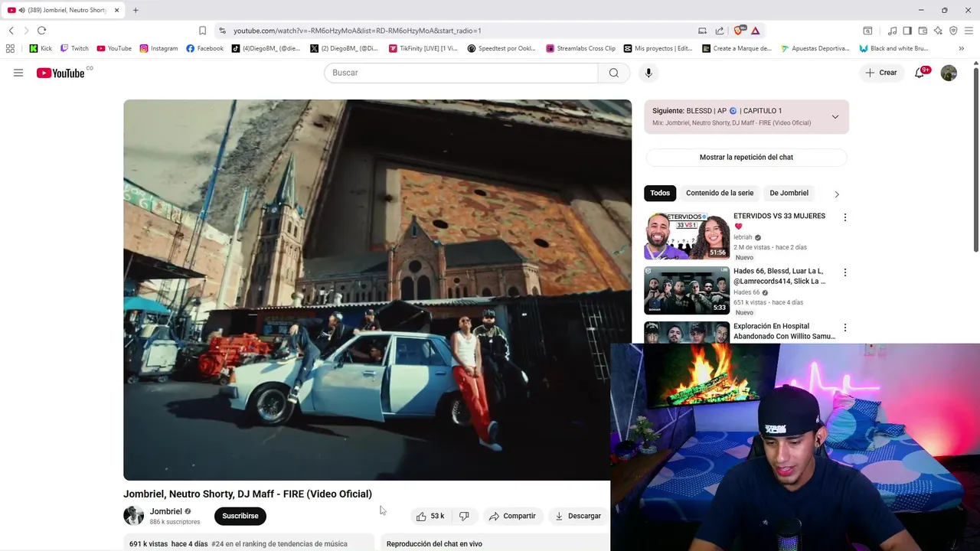This screenshot has height=551, width=980.
Task: Toggle the browser sidebar panel
Action: [907, 31]
